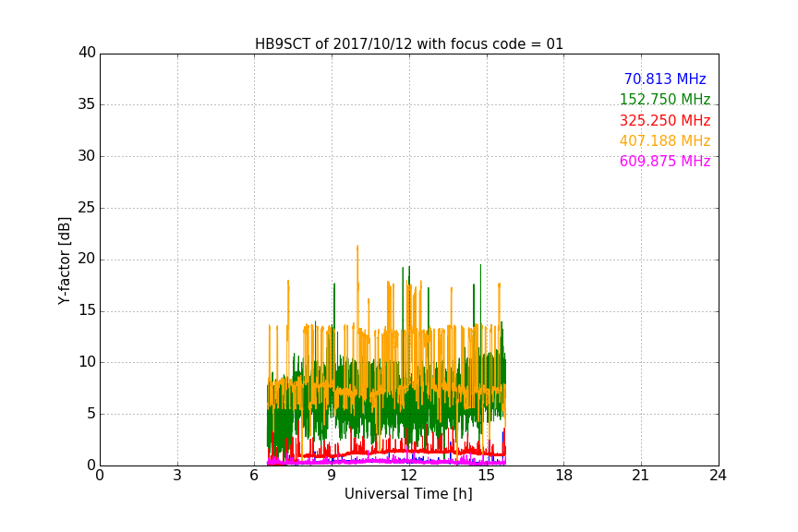Select the 407.188 MHz legend label
This screenshot has height=532, width=798.
(665, 140)
